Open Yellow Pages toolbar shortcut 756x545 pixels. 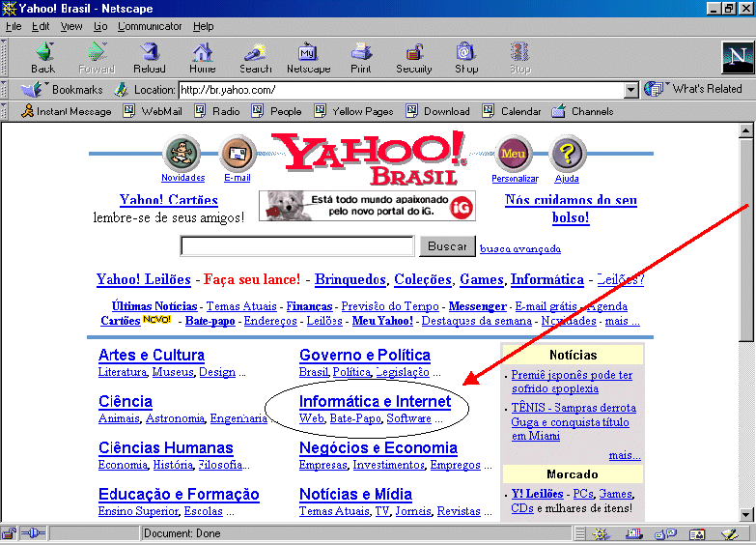[x=353, y=111]
